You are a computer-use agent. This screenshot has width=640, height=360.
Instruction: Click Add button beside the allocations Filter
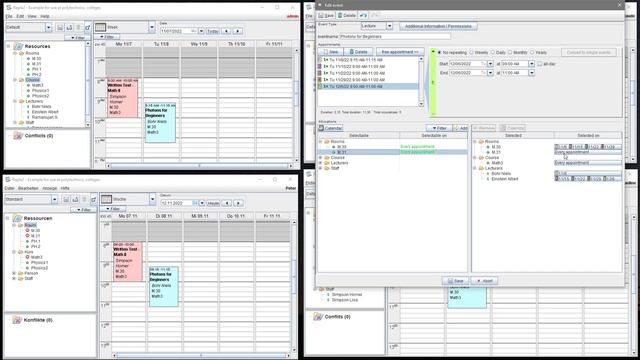(461, 128)
